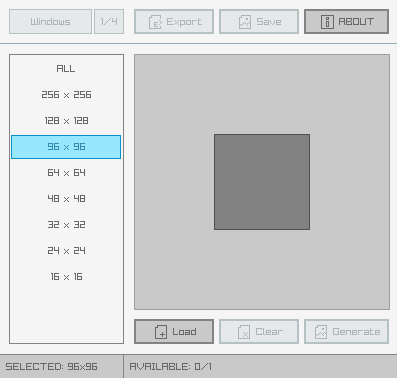
Task: Click the Generate image icon
Action: coord(321,332)
